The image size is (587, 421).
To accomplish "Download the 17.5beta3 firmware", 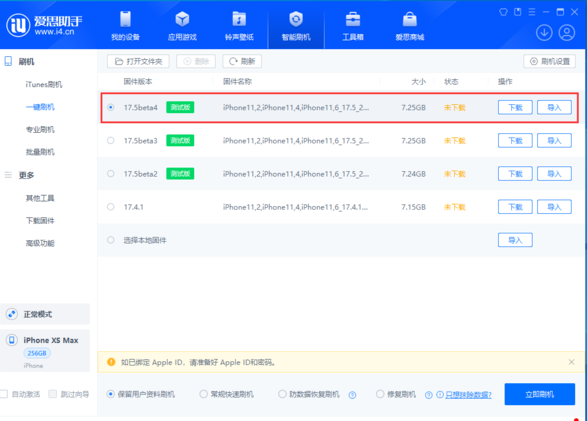I will coord(515,140).
